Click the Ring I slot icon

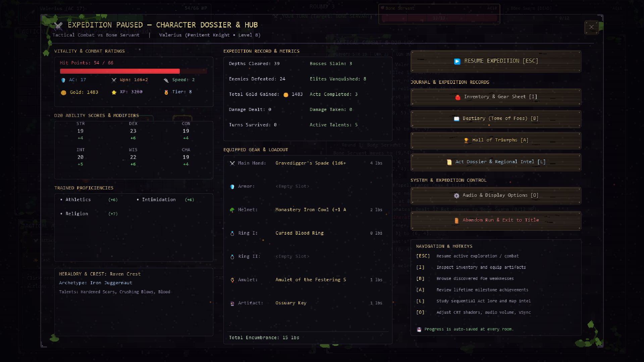pyautogui.click(x=232, y=233)
